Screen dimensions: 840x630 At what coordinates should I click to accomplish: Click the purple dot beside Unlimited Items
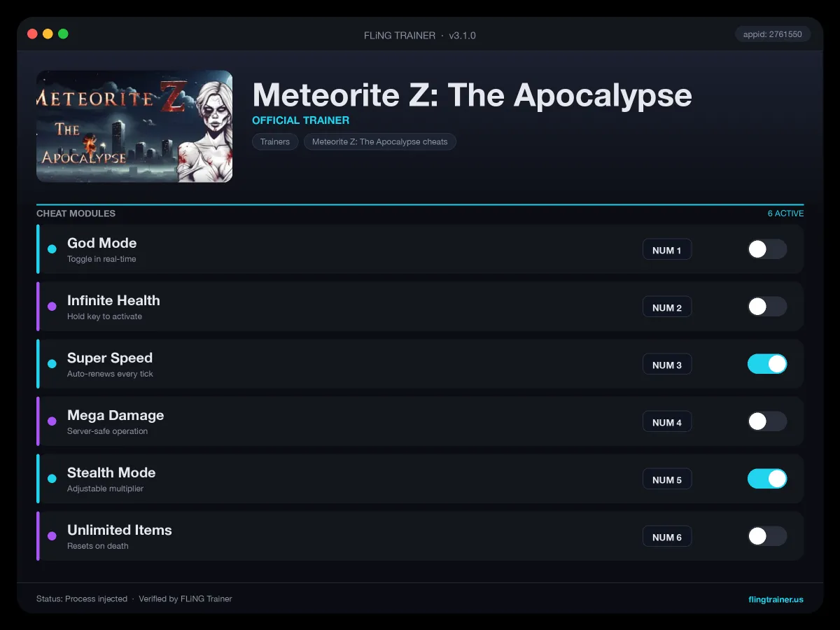pyautogui.click(x=52, y=536)
